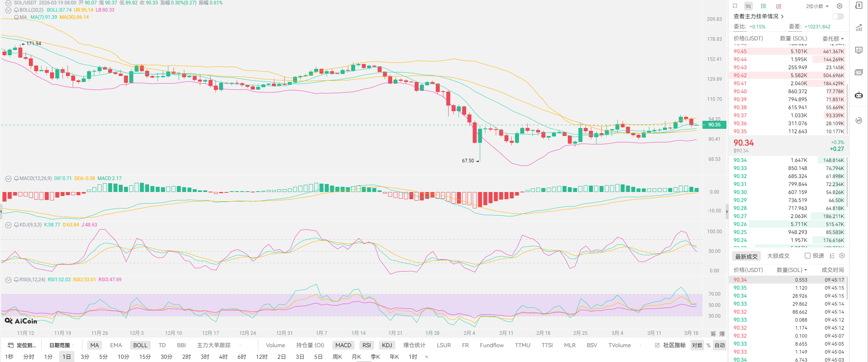
Task: Select the 周K timeframe tab
Action: 337,357
